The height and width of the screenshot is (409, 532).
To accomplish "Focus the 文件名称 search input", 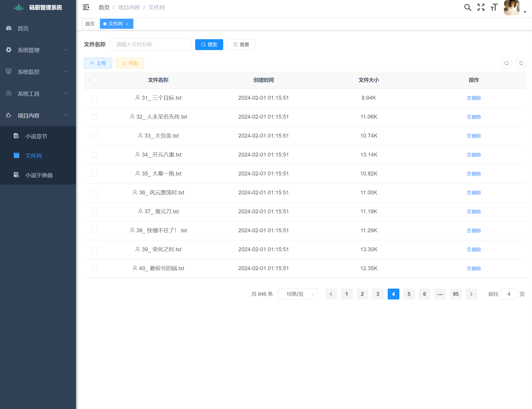I will [151, 44].
